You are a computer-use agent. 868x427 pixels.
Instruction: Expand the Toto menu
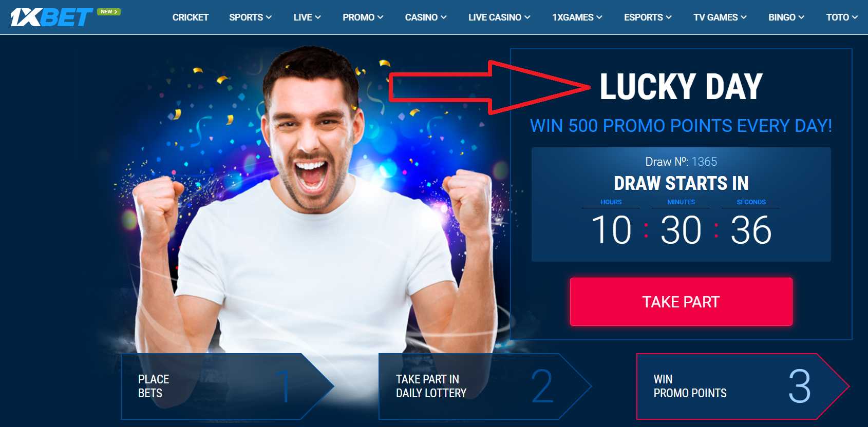coord(842,17)
